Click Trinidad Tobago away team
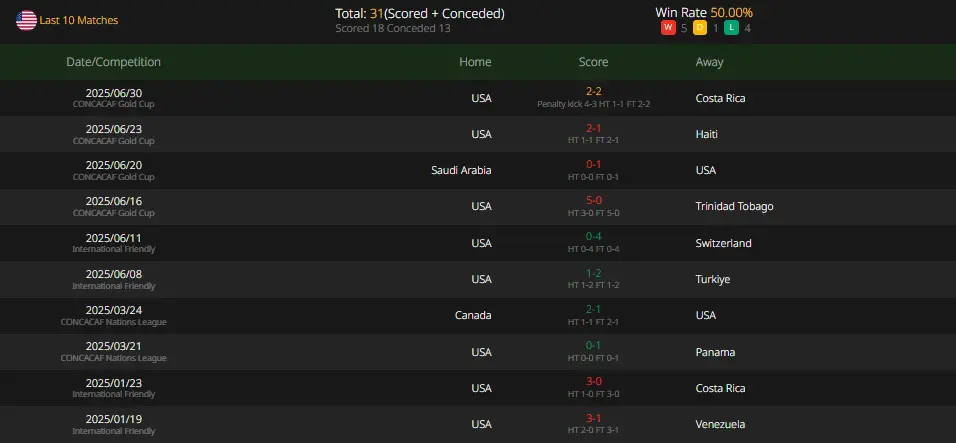This screenshot has height=443, width=956. (734, 206)
